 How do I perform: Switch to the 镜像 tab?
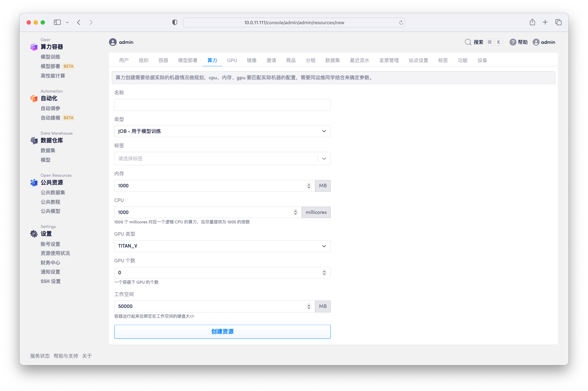[x=252, y=60]
